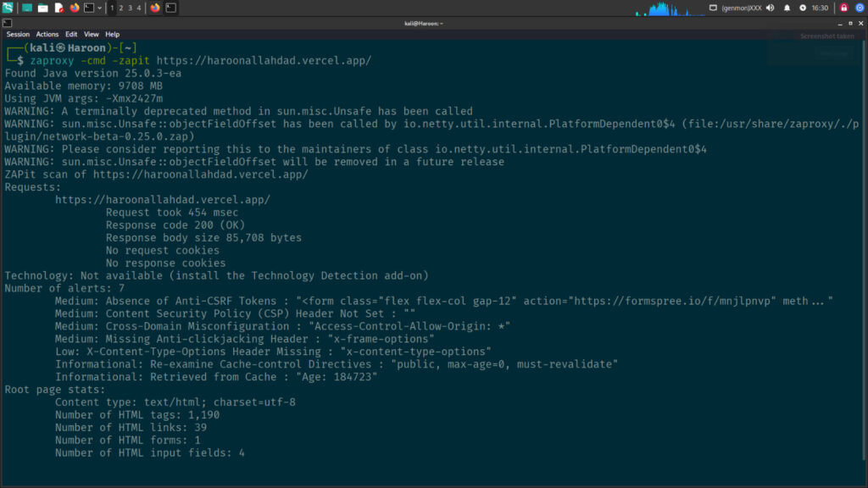Click the display screen icon in system tray

click(x=713, y=8)
